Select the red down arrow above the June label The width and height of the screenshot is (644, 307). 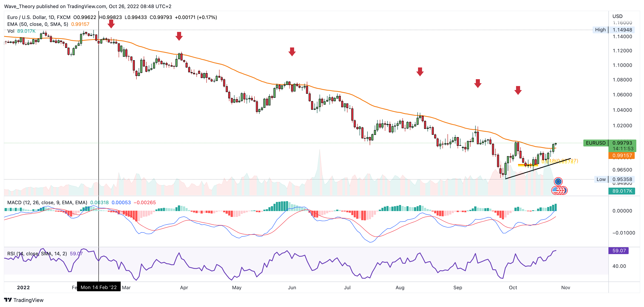(x=292, y=52)
